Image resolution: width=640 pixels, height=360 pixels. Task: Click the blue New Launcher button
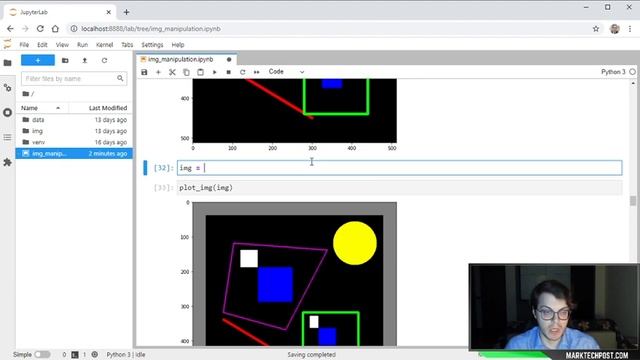pos(38,60)
